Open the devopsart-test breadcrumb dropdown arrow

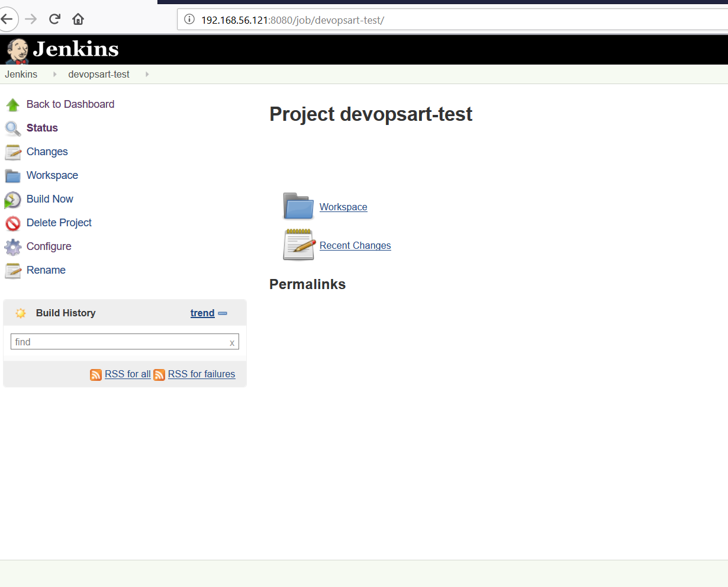(146, 74)
